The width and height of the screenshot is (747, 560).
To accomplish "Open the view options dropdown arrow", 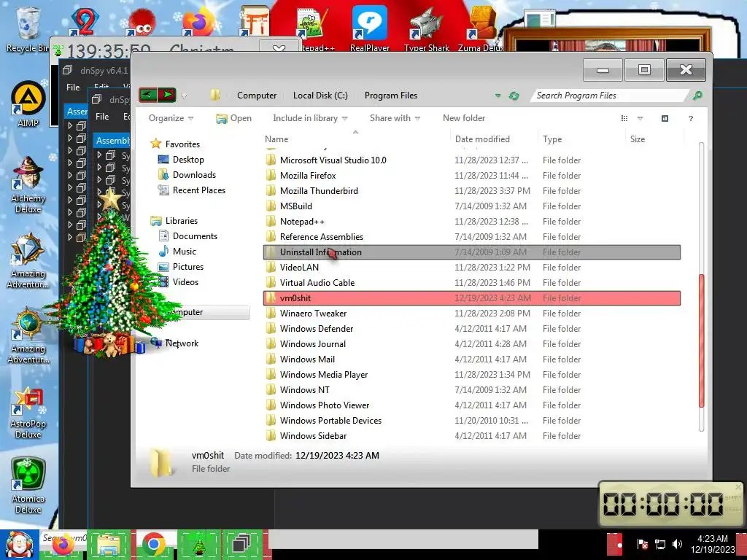I will tap(640, 119).
